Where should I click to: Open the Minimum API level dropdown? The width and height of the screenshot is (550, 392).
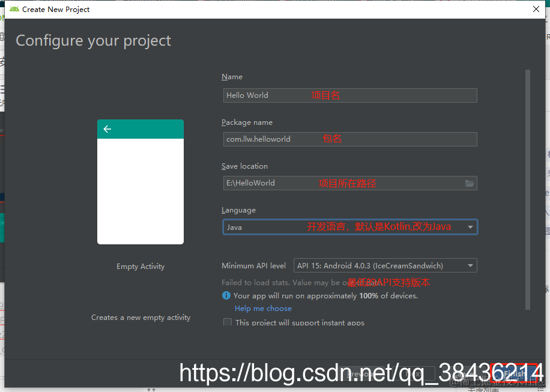click(x=385, y=266)
